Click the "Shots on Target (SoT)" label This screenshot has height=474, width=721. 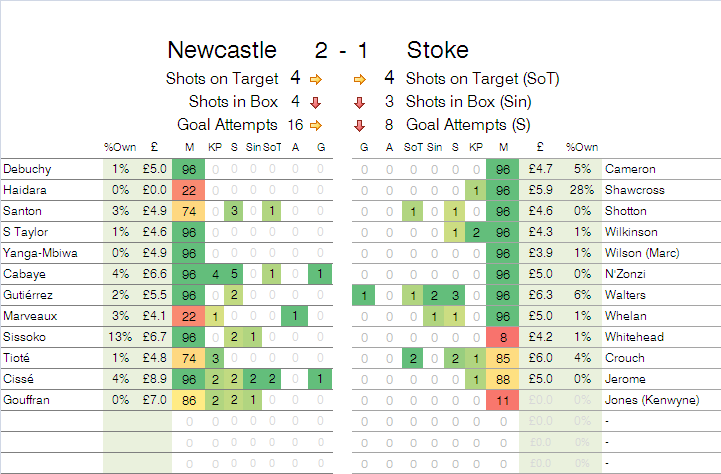coord(470,78)
